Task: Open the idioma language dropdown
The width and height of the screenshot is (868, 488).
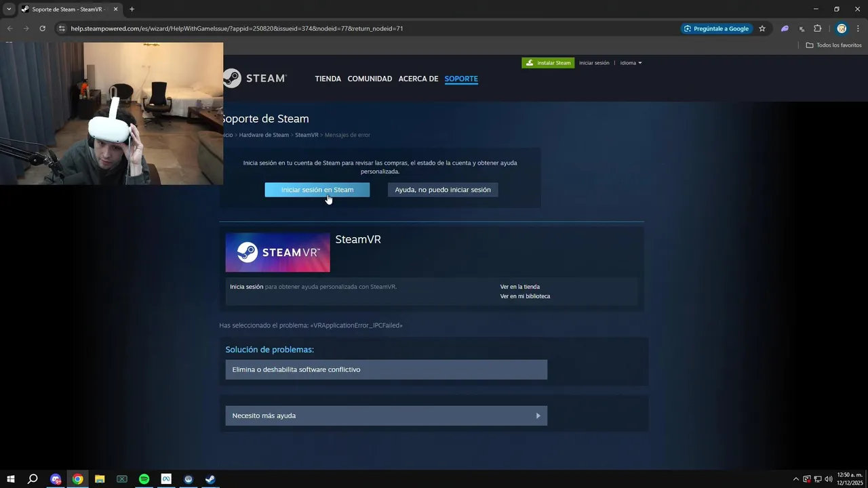Action: pyautogui.click(x=631, y=63)
